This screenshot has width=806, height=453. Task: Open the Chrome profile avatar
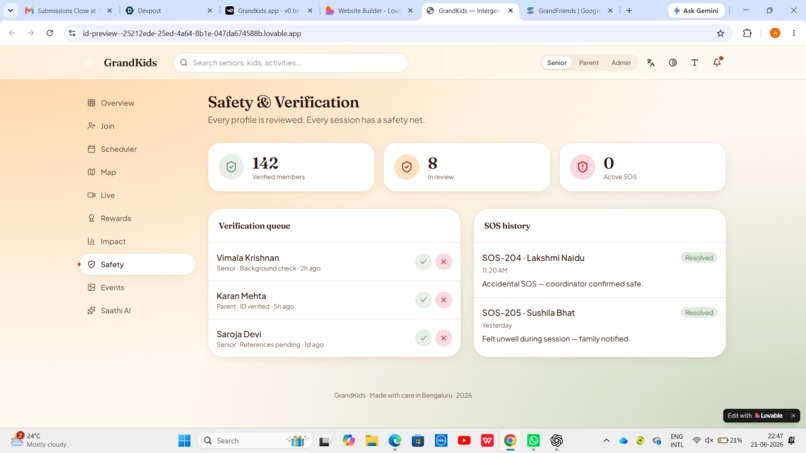[x=775, y=33]
